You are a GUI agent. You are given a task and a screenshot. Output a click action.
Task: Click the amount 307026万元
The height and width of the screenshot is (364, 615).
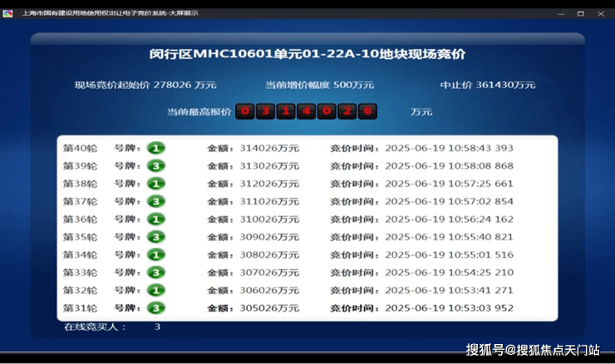pos(269,273)
